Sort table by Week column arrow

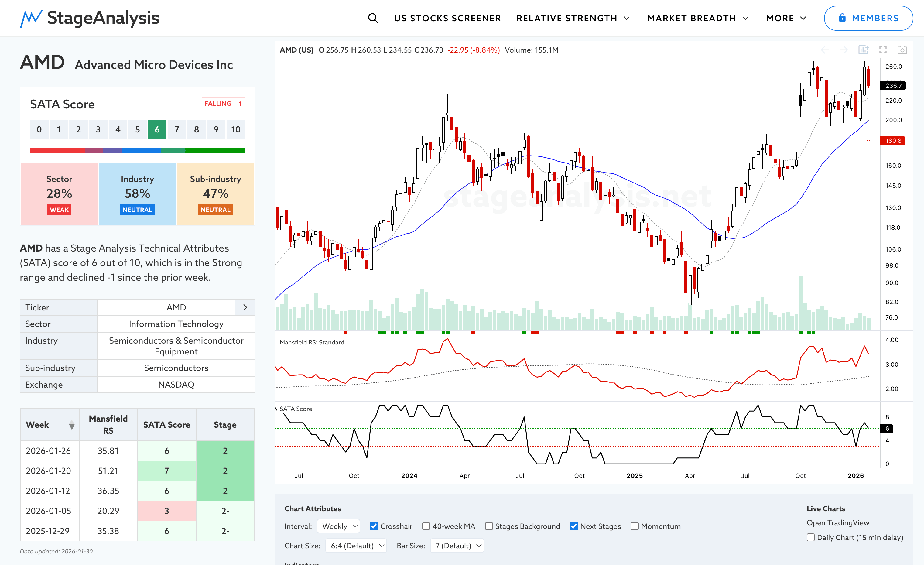(x=72, y=425)
